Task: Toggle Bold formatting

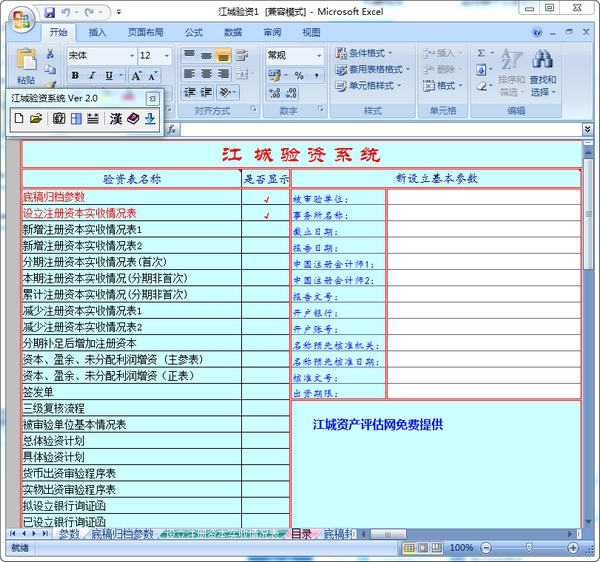Action: click(x=75, y=76)
